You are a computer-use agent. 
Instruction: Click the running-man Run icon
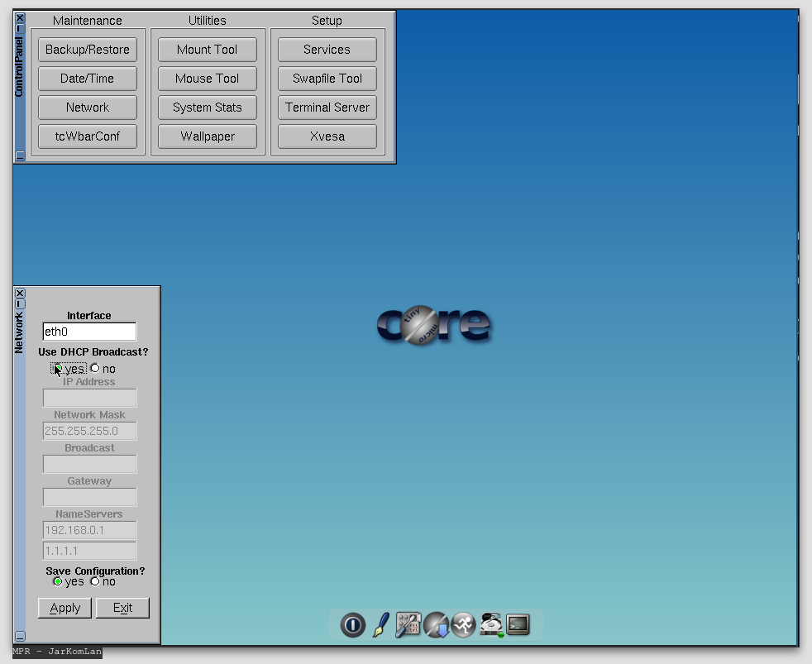tap(463, 625)
